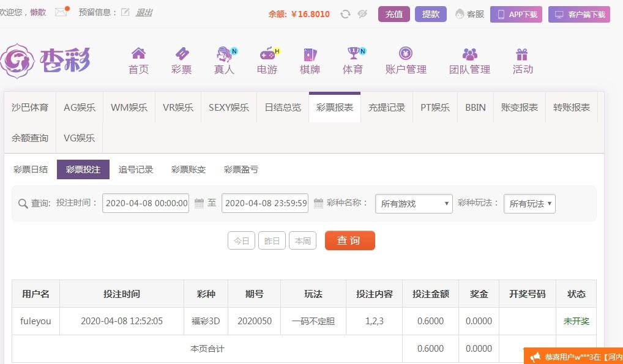623x364 pixels.
Task: Switch to 充提记录 tab
Action: pos(387,107)
